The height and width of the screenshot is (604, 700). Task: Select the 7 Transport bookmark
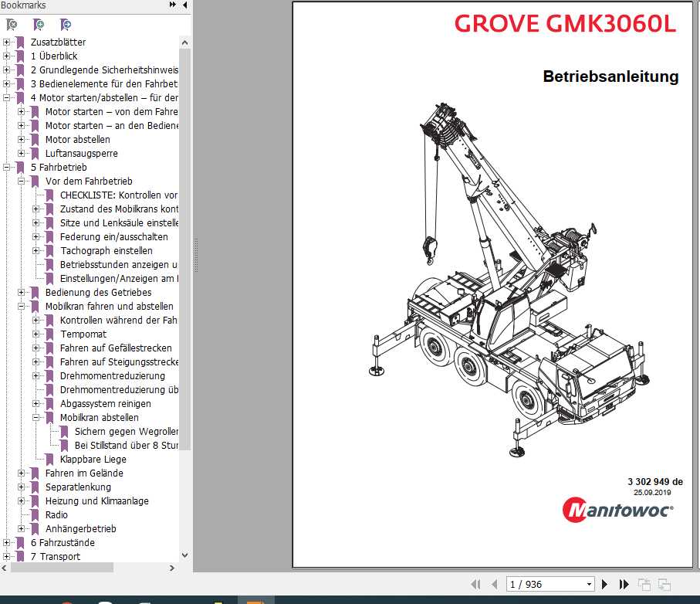tap(56, 557)
